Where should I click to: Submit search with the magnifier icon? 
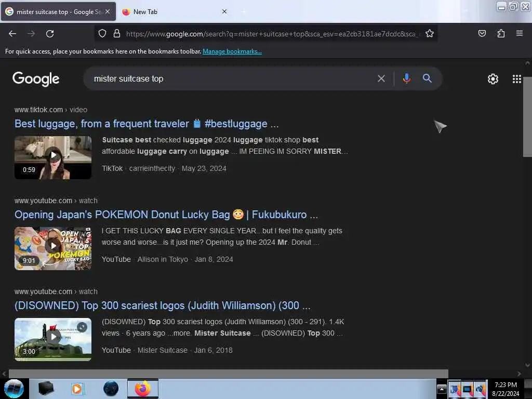point(427,79)
